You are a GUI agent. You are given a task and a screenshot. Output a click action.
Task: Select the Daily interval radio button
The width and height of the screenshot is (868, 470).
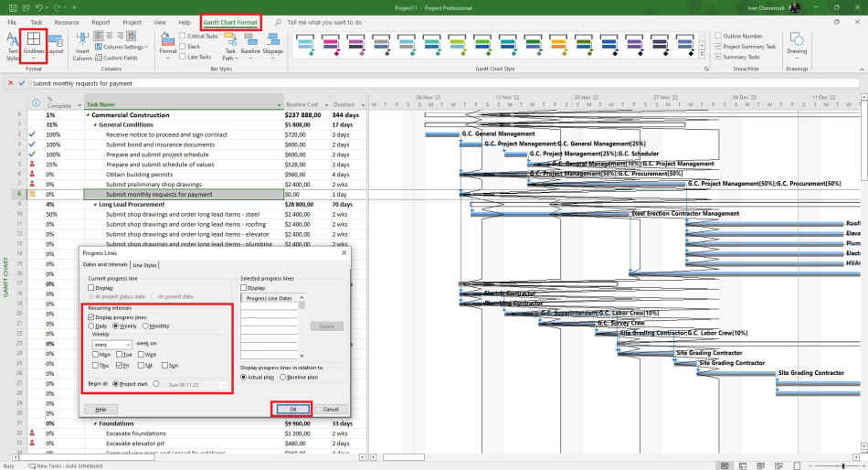click(x=91, y=326)
